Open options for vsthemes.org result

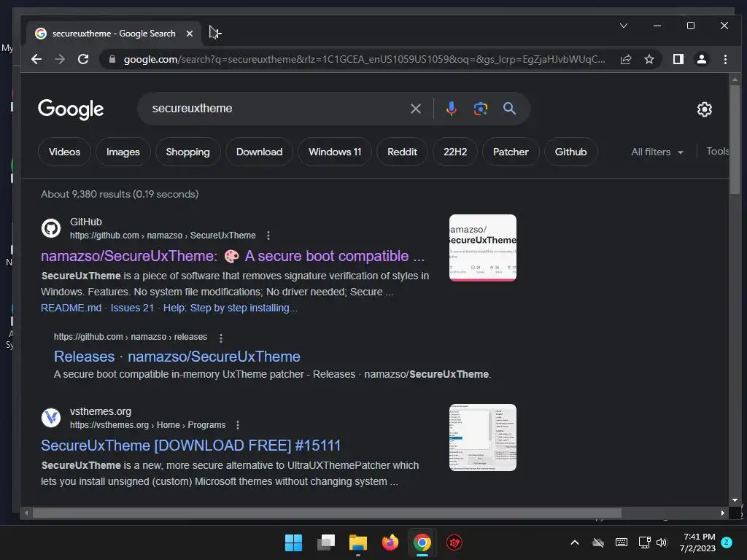click(x=238, y=425)
